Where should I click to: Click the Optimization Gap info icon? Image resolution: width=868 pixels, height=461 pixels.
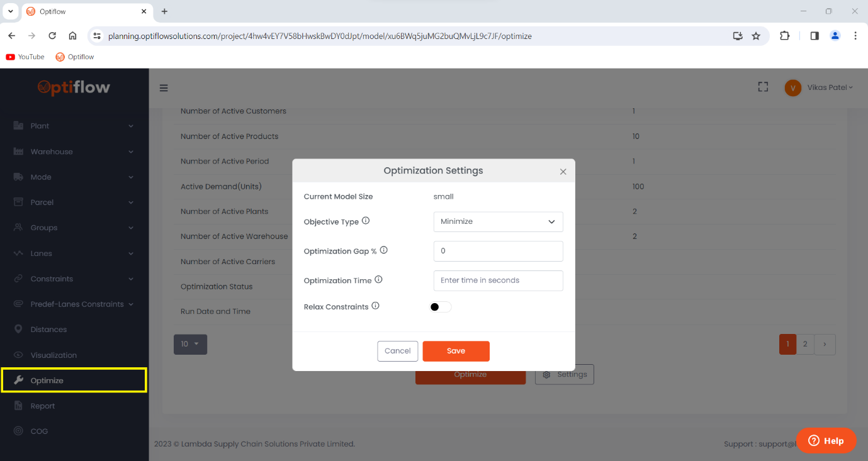(385, 250)
